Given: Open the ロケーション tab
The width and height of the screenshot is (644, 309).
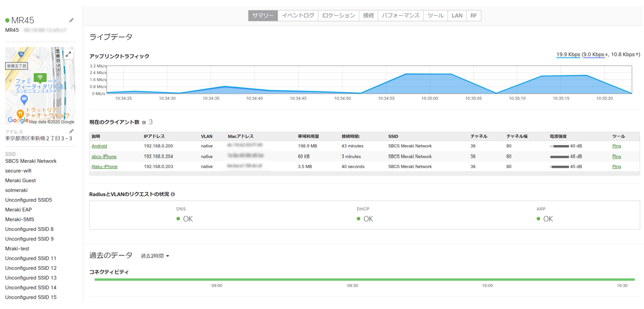Looking at the screenshot, I should [338, 16].
